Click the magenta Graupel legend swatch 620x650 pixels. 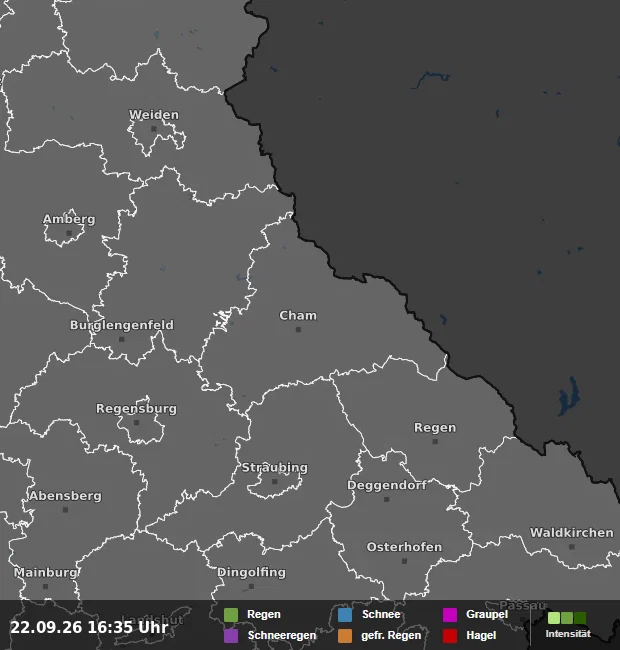click(x=450, y=615)
